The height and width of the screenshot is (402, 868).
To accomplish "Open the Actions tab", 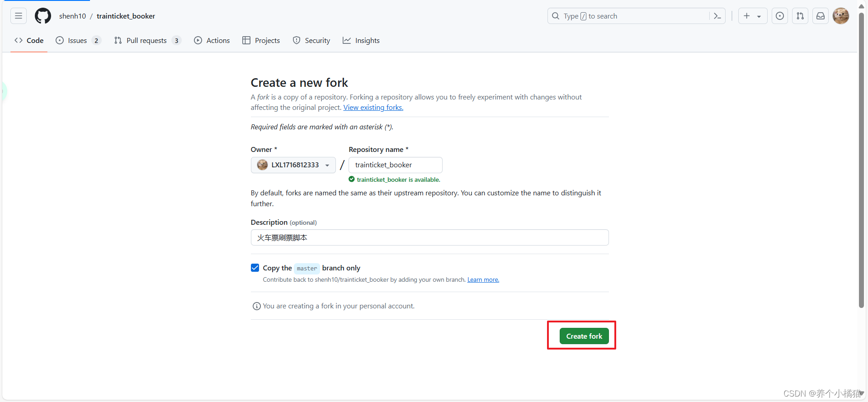I will [212, 40].
